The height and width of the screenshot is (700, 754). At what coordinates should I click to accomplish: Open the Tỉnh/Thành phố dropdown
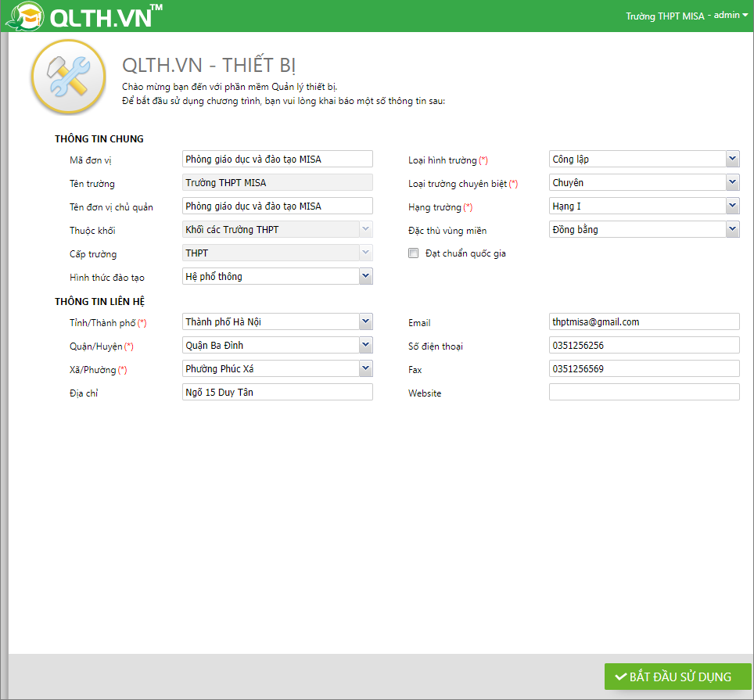pyautogui.click(x=366, y=321)
